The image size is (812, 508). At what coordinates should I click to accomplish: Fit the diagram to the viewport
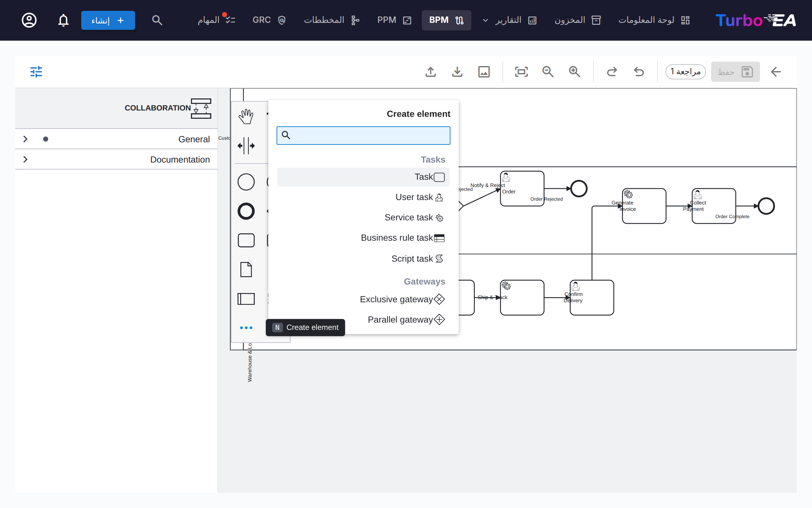521,71
